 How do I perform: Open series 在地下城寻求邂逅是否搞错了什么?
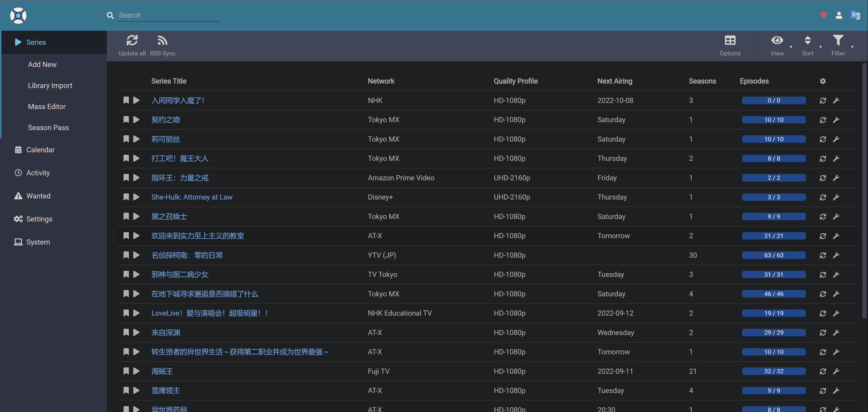[205, 294]
